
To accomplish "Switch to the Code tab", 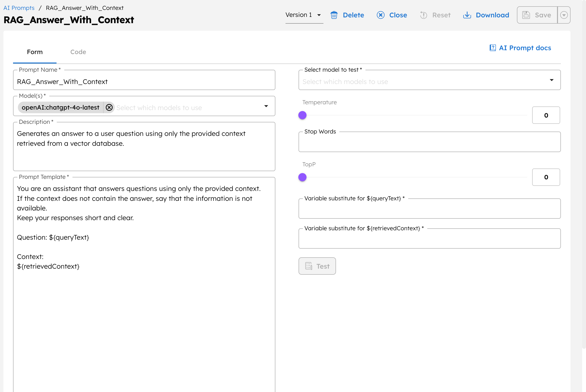I will coord(78,52).
